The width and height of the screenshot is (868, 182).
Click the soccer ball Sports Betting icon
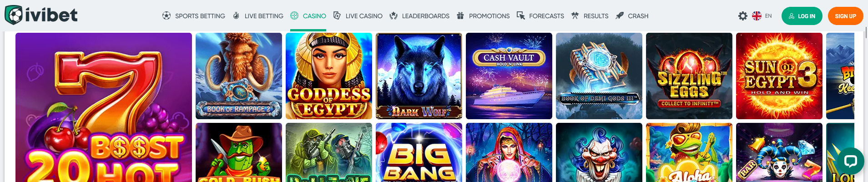167,16
